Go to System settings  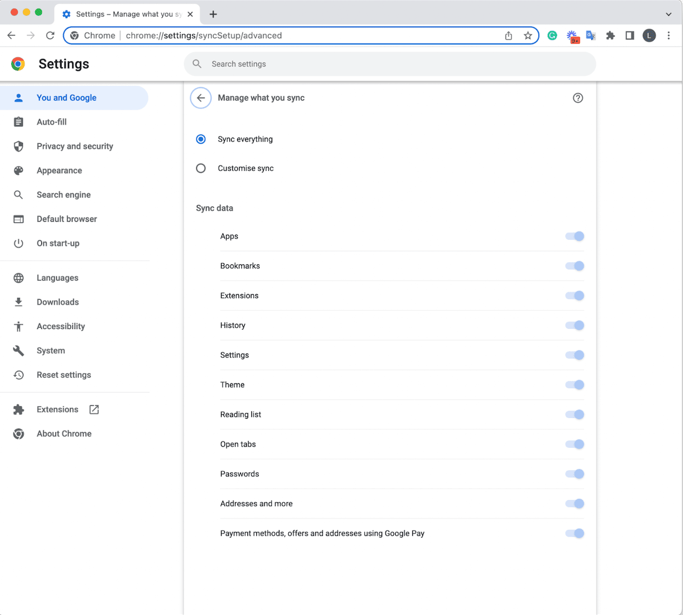pyautogui.click(x=74, y=351)
